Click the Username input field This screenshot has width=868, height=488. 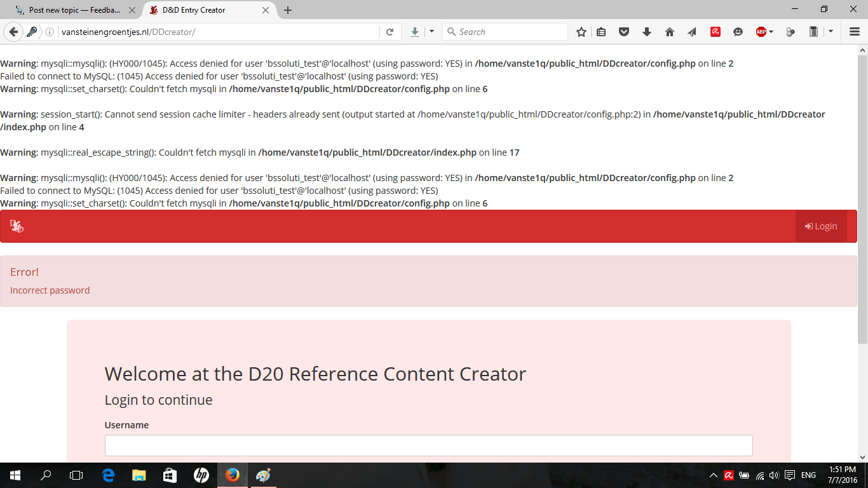tap(428, 445)
